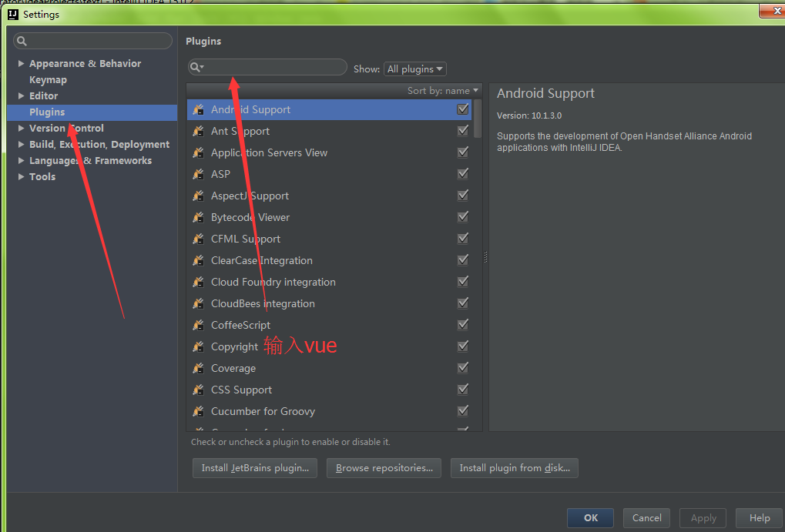Click the Coverage plugin icon
This screenshot has width=785, height=532.
coord(198,368)
